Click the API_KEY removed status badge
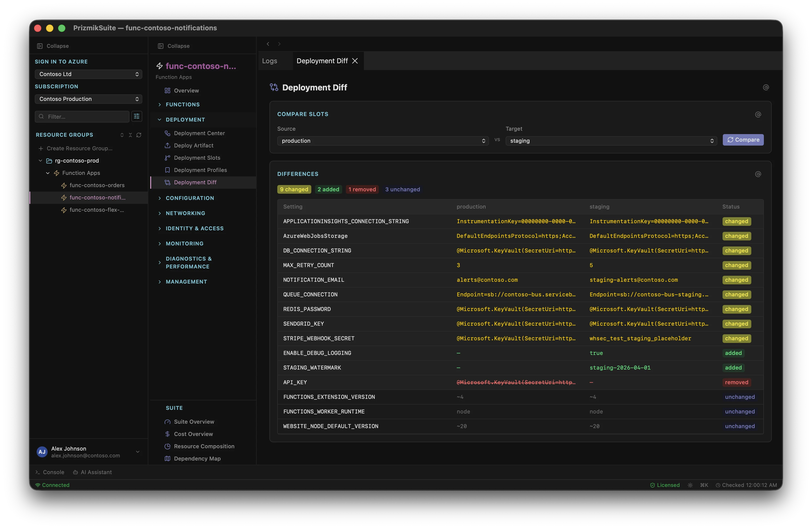Image resolution: width=812 pixels, height=529 pixels. (x=737, y=382)
